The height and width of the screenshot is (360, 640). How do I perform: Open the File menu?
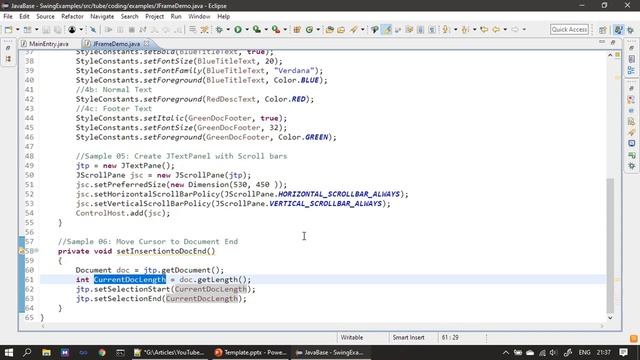[x=8, y=16]
